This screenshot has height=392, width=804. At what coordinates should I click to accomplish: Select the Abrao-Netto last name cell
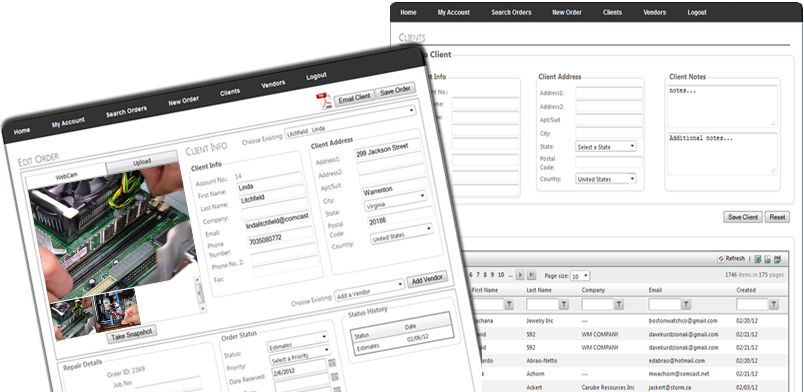pyautogui.click(x=542, y=361)
